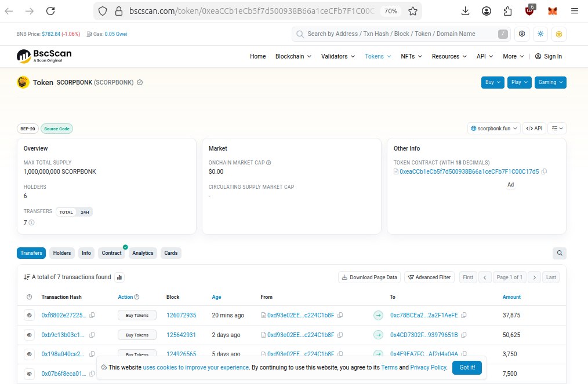Image resolution: width=588 pixels, height=384 pixels.
Task: Toggle the light theme sun icon
Action: [540, 34]
